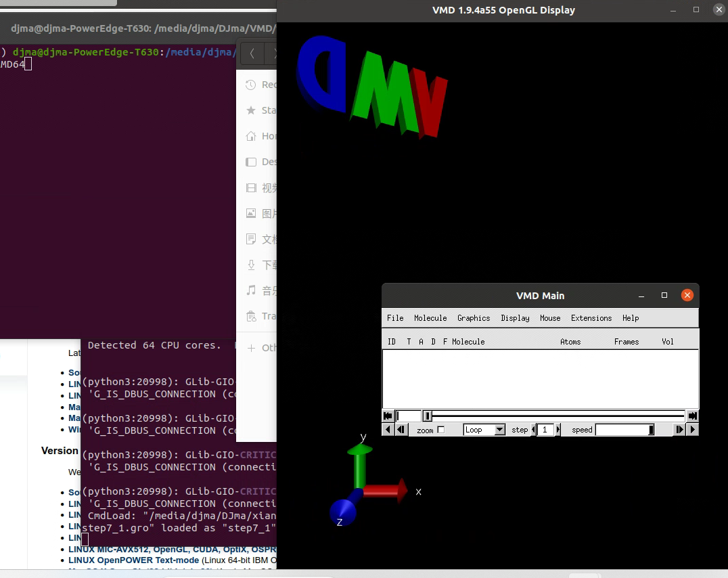Click the jump-to-first-frame control in VMD Main
Image resolution: width=728 pixels, height=578 pixels.
point(388,416)
